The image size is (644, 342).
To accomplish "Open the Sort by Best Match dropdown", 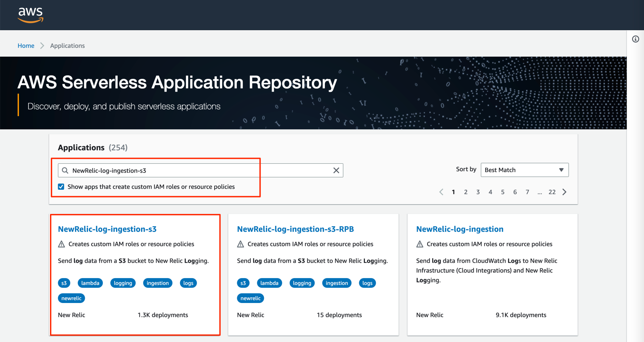I will pyautogui.click(x=524, y=170).
